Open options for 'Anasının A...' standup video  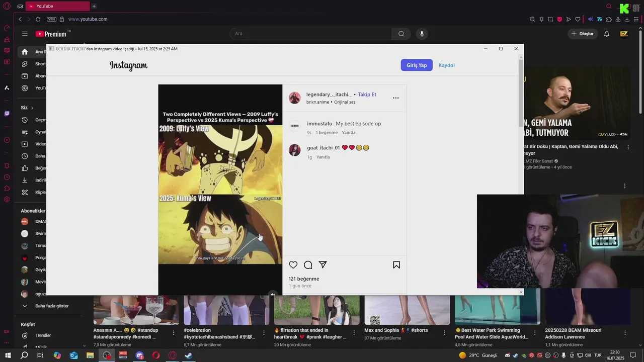(x=174, y=333)
